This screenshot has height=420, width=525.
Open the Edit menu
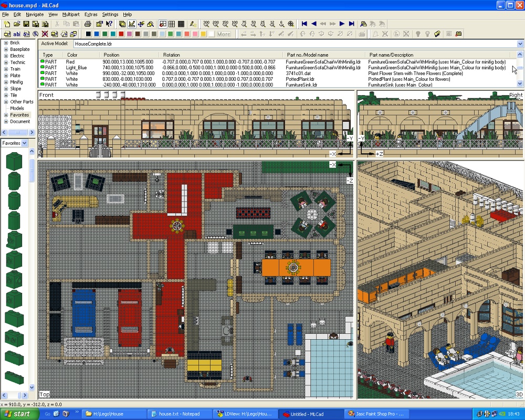[x=17, y=14]
